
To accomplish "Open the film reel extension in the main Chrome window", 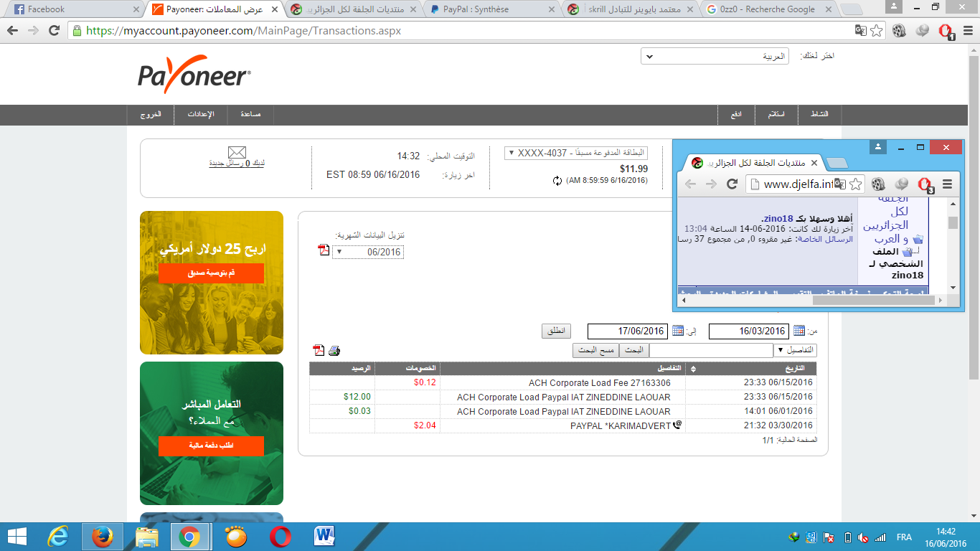I will [x=900, y=31].
